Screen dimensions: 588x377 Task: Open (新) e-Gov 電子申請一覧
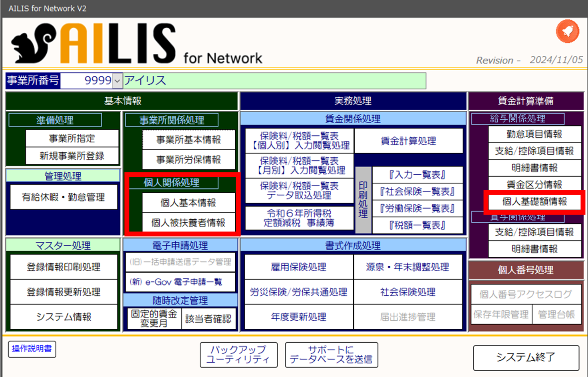[180, 282]
